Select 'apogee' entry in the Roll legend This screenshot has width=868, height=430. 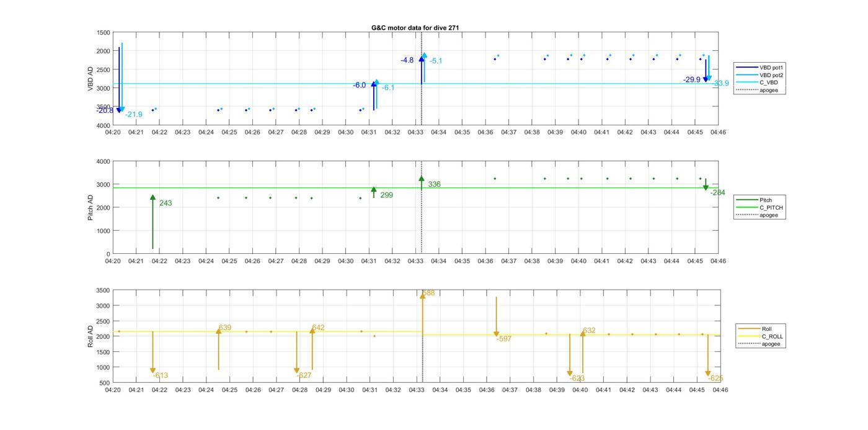point(759,344)
